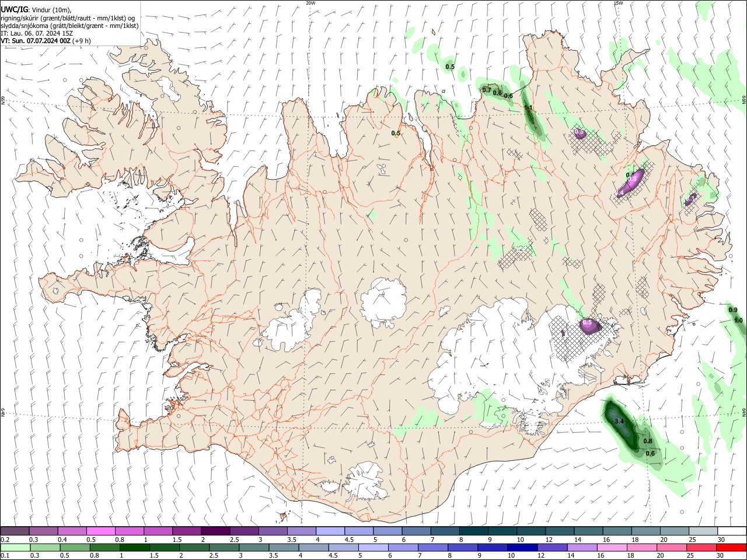Click the 0.1 value under the rain scale
Screen dimensions: 747x560
5,556
